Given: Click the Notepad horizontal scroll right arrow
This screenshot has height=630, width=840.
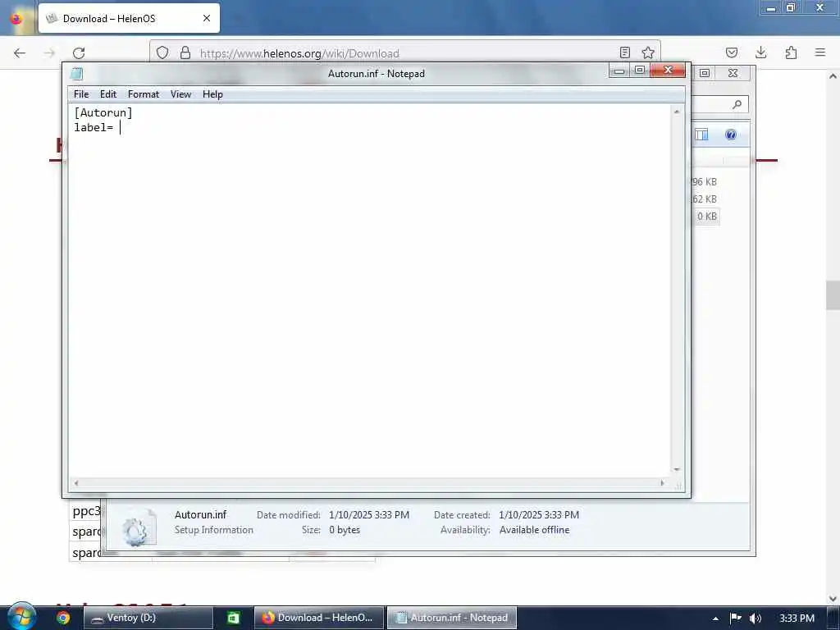Looking at the screenshot, I should (x=663, y=483).
